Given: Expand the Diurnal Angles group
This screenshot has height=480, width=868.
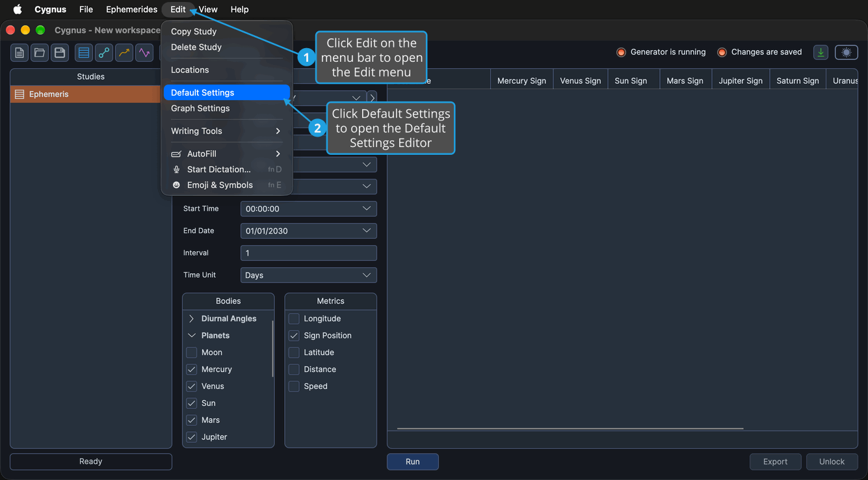Looking at the screenshot, I should pyautogui.click(x=191, y=319).
